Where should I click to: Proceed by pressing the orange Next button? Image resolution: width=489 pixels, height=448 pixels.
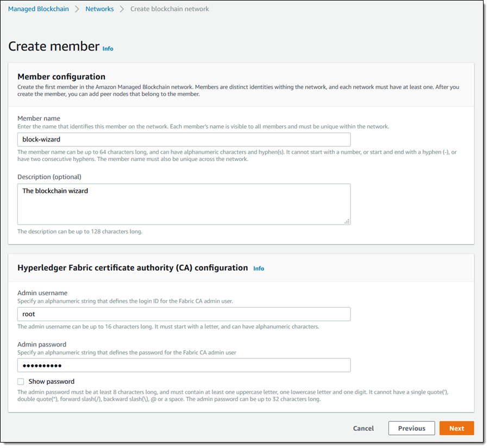(456, 428)
